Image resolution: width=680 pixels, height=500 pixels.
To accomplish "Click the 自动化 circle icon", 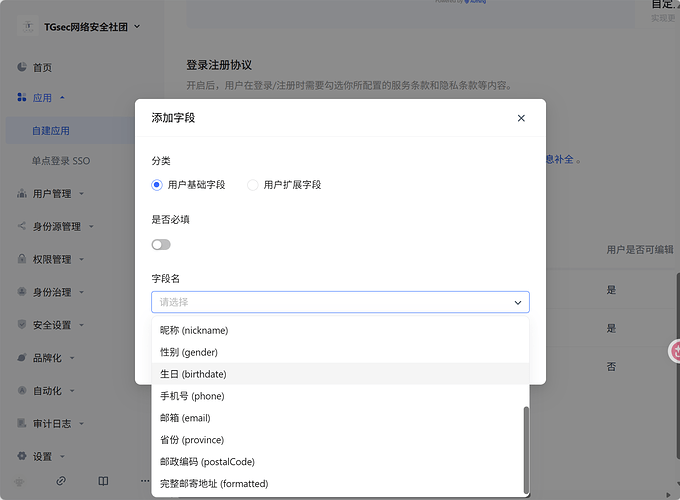I will [22, 390].
